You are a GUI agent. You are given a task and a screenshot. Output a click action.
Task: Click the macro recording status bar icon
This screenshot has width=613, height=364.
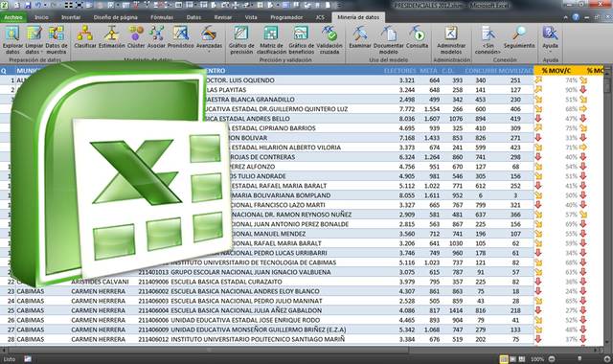coord(28,359)
